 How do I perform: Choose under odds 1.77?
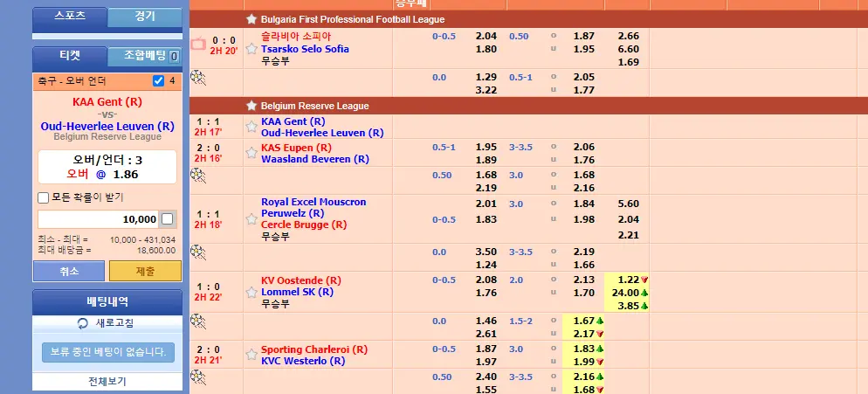[x=584, y=90]
